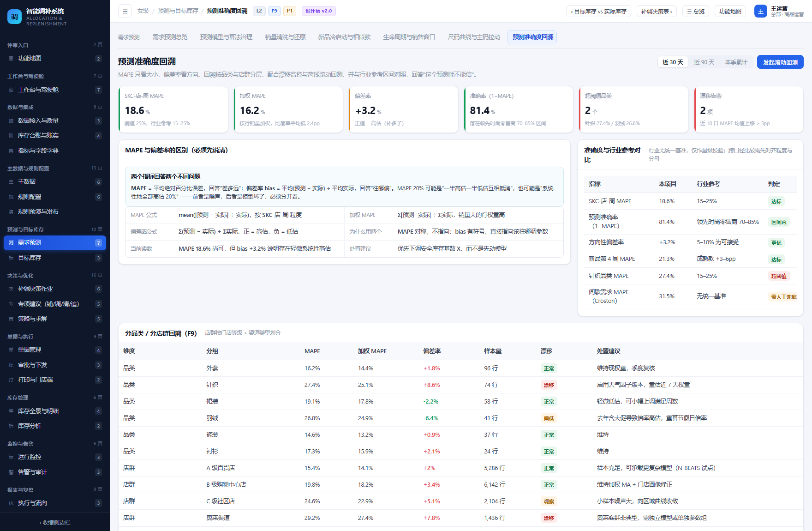Image resolution: width=812 pixels, height=531 pixels.
Task: Click the 单据管理 sidebar icon
Action: (11, 350)
